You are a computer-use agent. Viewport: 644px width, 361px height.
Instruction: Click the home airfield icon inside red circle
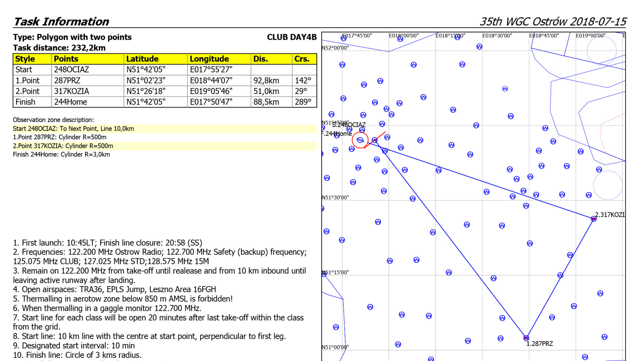click(360, 140)
